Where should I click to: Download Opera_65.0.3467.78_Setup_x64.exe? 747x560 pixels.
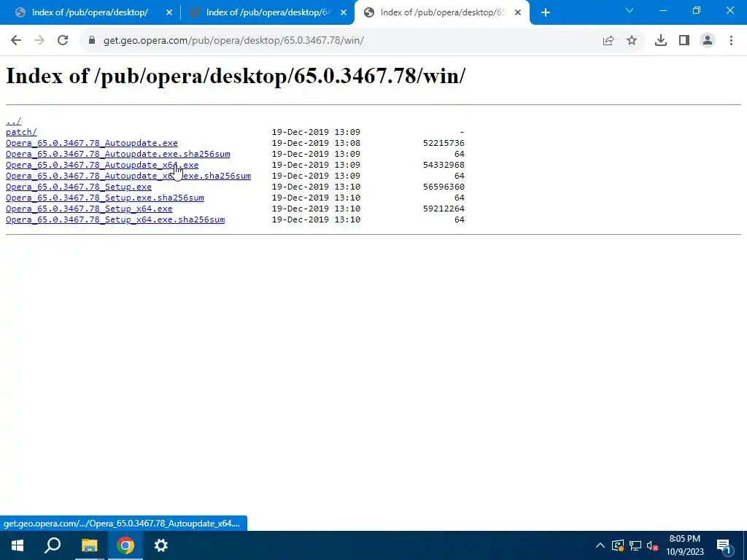coord(89,209)
